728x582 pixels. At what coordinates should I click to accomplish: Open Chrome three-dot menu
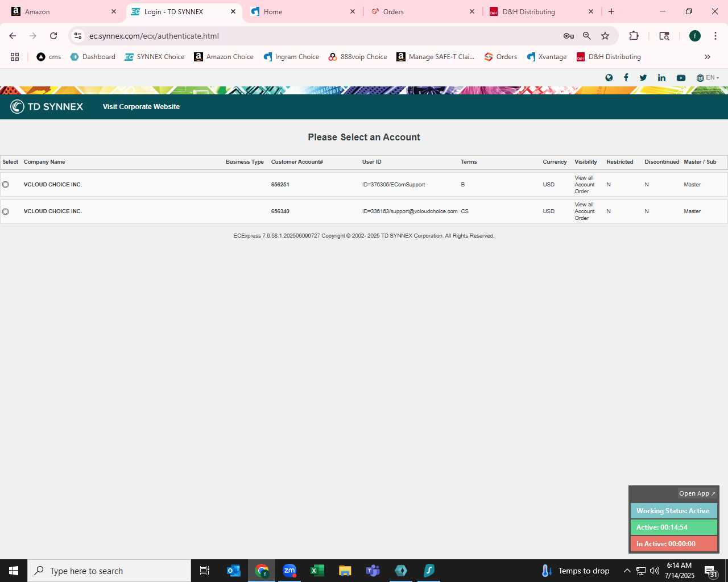click(x=715, y=36)
